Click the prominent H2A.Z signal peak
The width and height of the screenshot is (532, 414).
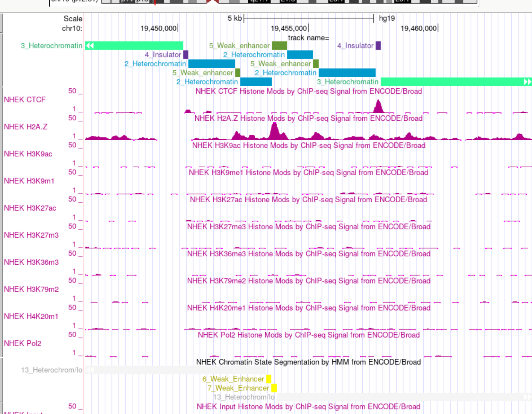(x=275, y=130)
